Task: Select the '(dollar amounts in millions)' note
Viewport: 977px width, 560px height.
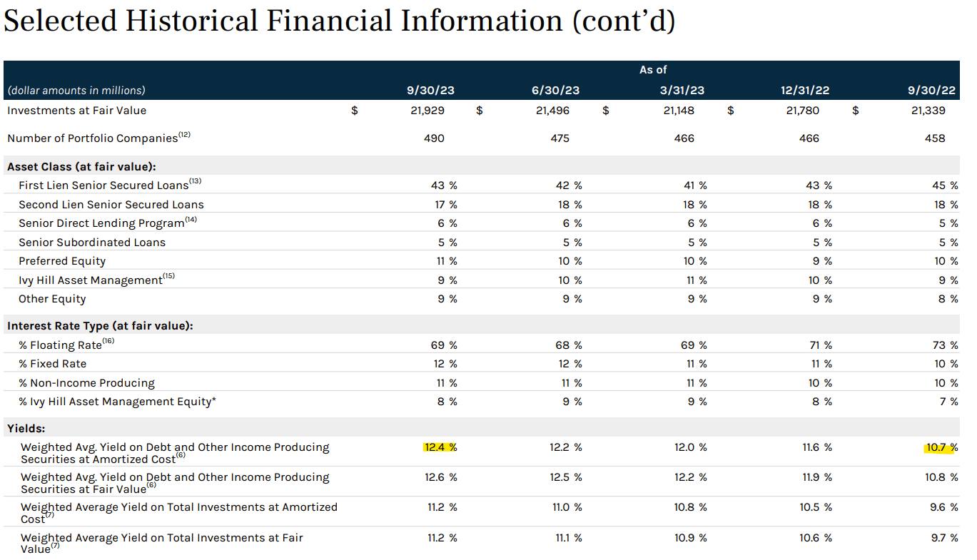Action: (x=76, y=91)
